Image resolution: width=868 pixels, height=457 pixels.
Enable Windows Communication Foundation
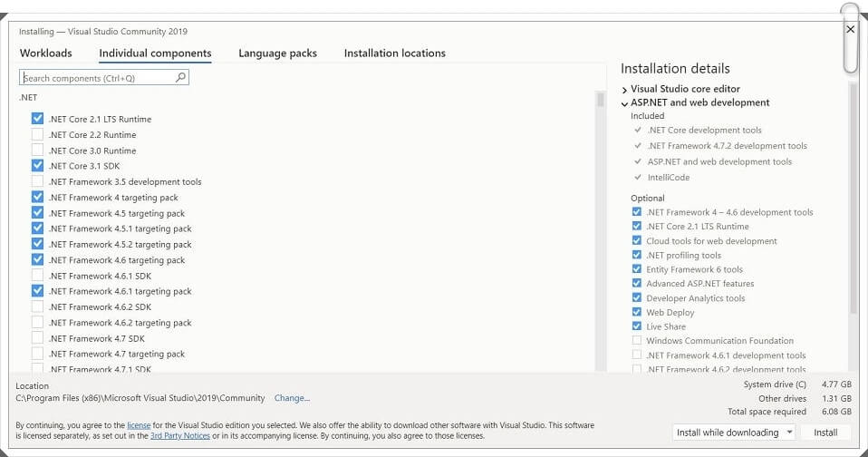[x=637, y=340]
